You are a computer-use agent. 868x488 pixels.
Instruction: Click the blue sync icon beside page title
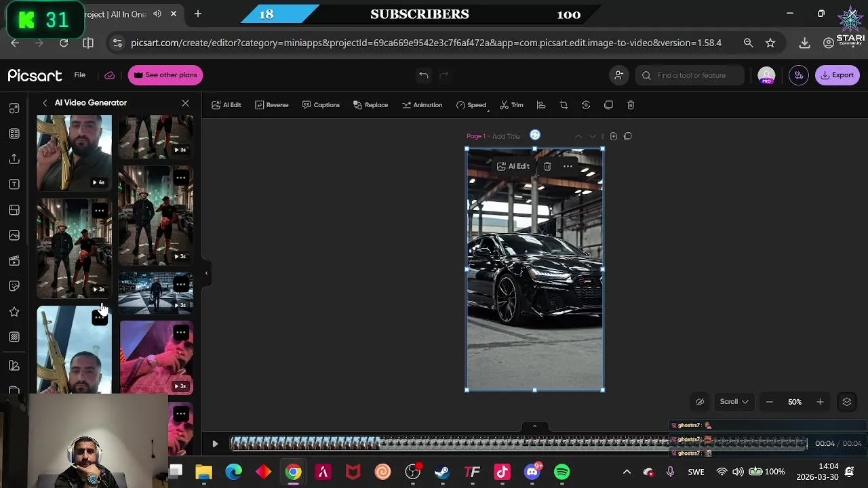[x=535, y=135]
